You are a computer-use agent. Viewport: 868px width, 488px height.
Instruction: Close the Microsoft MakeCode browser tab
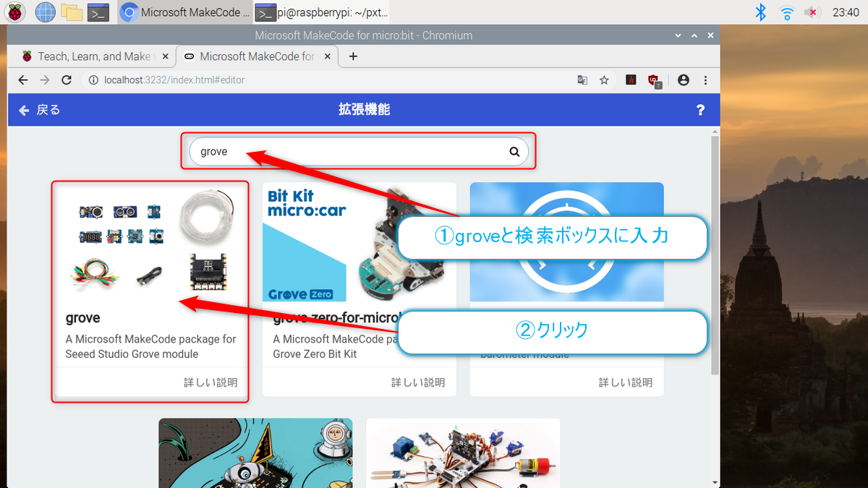[x=327, y=56]
